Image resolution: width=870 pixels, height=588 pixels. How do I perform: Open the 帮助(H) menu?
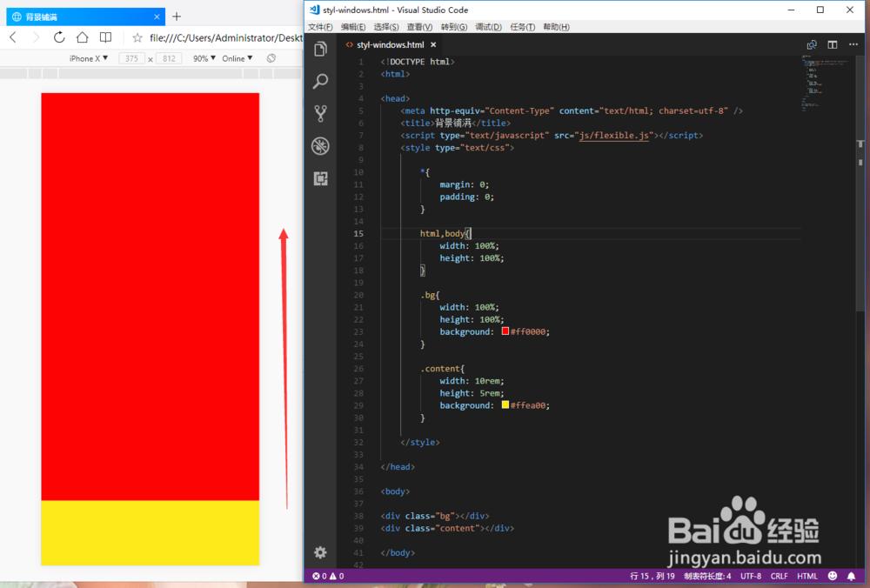pyautogui.click(x=556, y=27)
